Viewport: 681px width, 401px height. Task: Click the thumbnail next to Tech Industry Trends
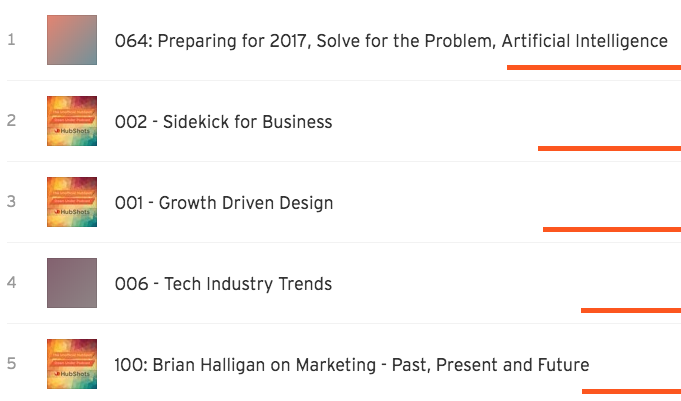(72, 283)
